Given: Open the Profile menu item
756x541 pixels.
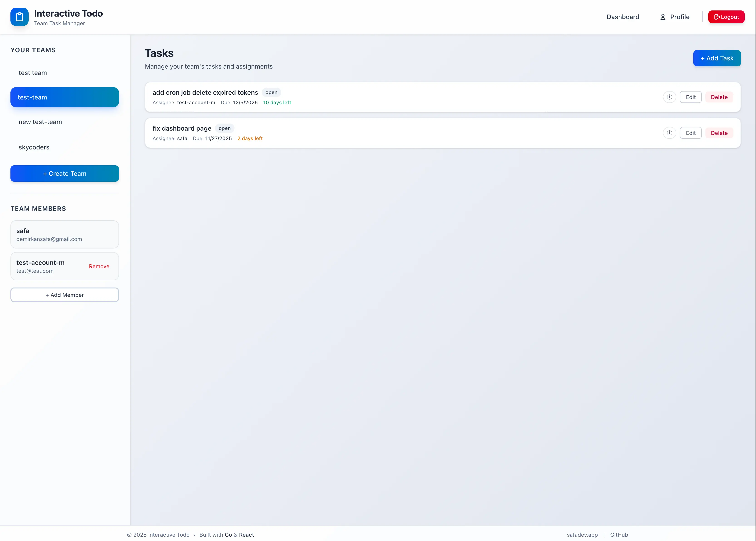Looking at the screenshot, I should (679, 17).
